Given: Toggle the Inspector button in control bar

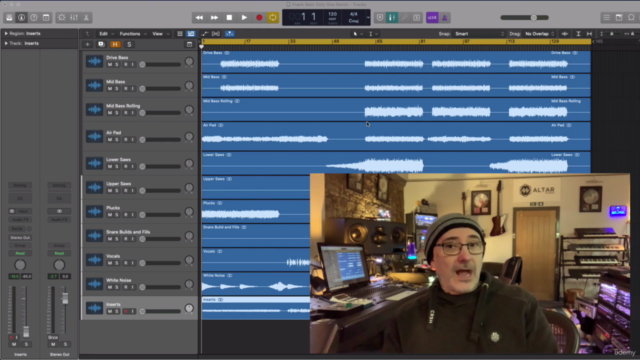Looking at the screenshot, I should (x=22, y=18).
